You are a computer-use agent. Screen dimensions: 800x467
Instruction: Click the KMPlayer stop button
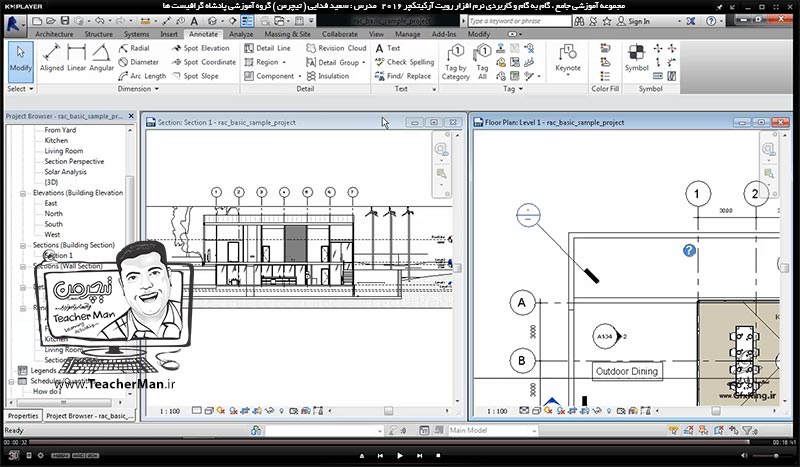(x=438, y=455)
